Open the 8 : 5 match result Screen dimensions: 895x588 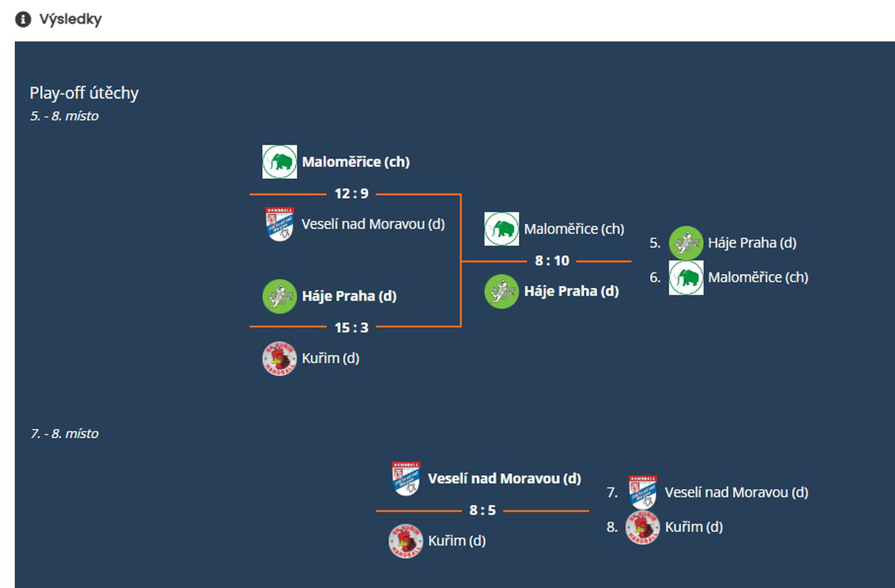(482, 510)
